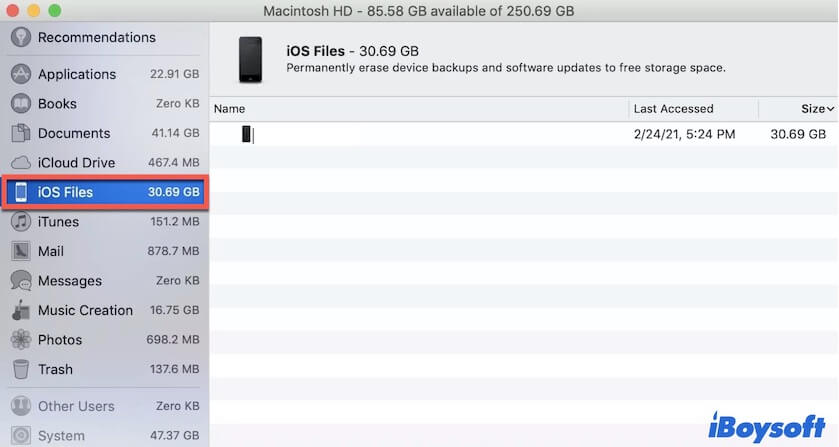Select the Mail category label
This screenshot has height=447, width=839.
click(x=51, y=251)
